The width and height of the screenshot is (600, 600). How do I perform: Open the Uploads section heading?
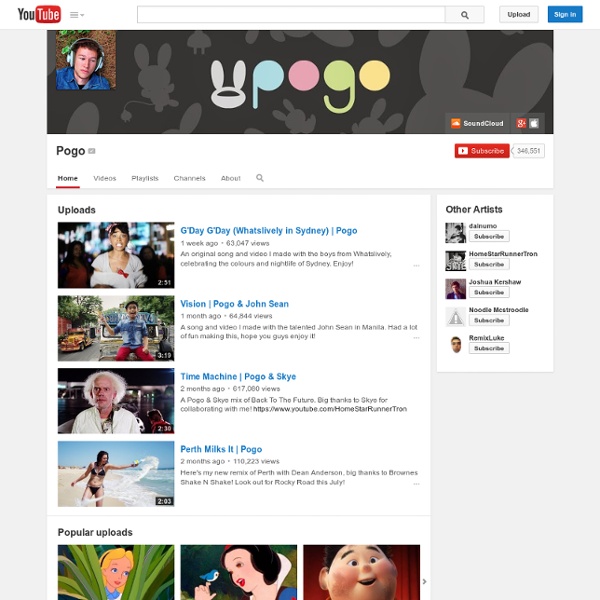pyautogui.click(x=77, y=210)
